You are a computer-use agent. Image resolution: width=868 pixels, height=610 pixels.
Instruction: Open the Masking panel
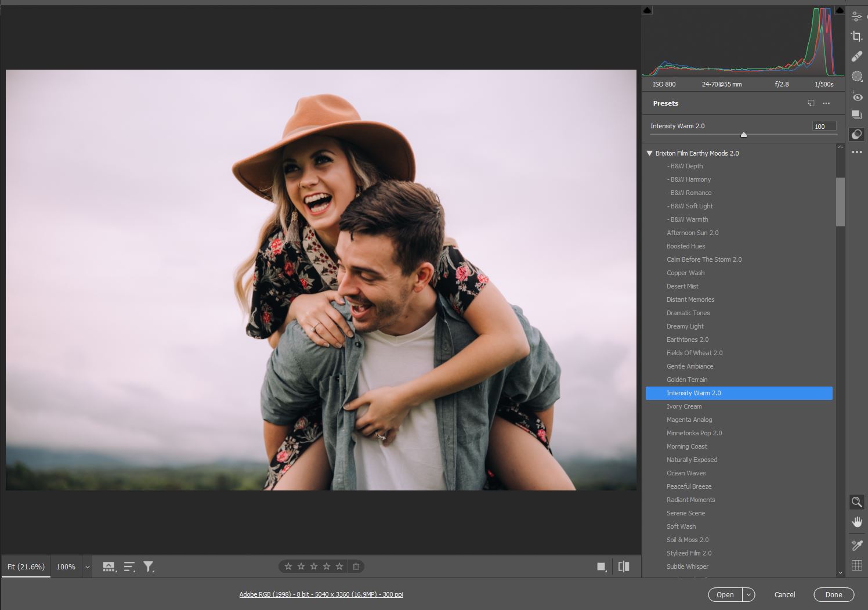[x=856, y=76]
